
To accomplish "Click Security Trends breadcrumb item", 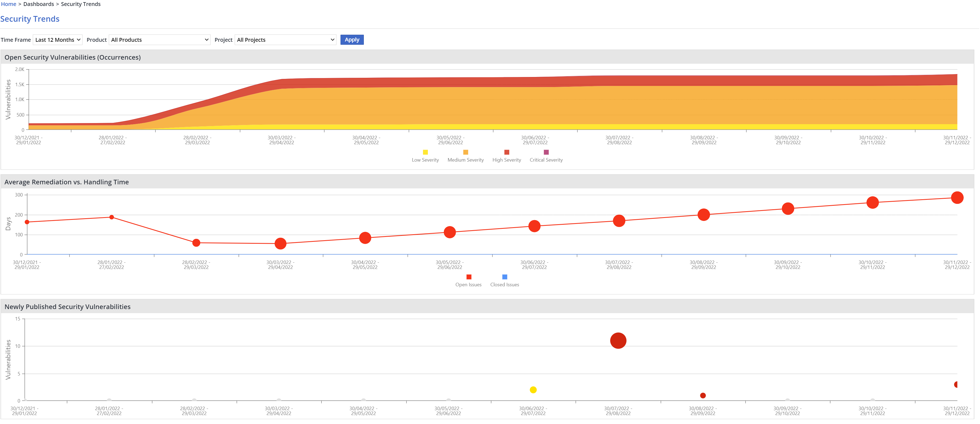I will coord(81,4).
